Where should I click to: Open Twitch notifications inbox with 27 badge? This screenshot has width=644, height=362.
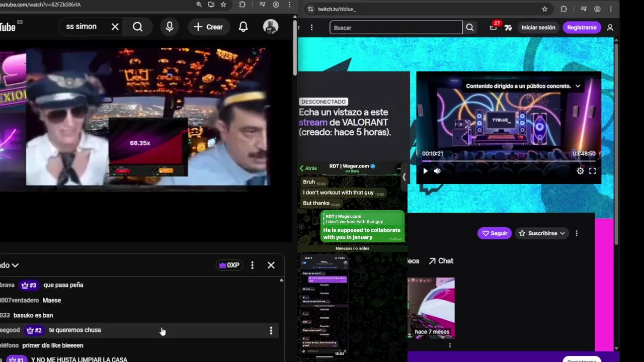[x=494, y=27]
